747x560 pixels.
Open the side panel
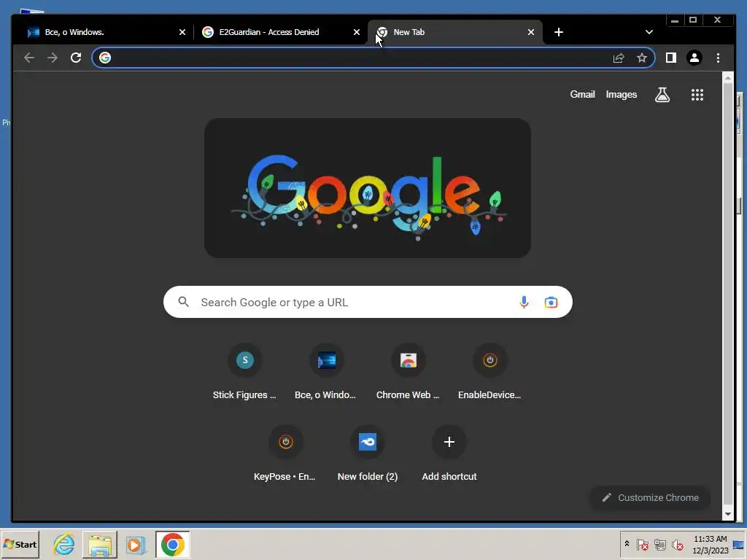tap(671, 58)
